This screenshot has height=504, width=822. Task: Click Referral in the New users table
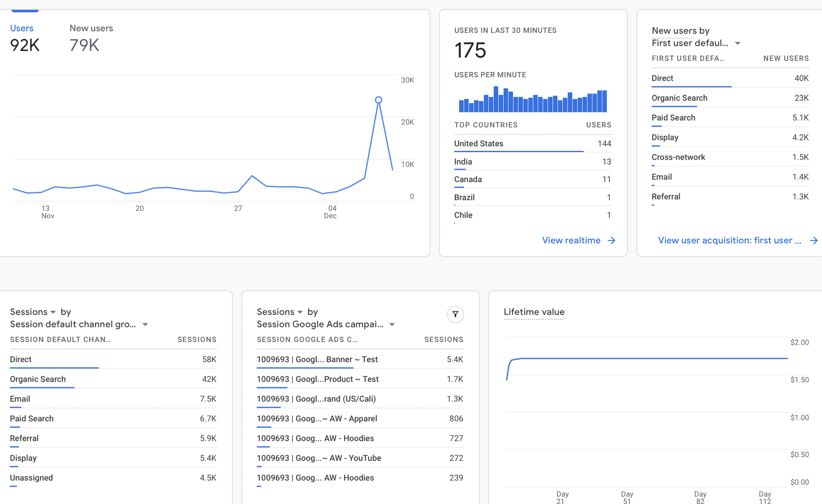(x=730, y=197)
